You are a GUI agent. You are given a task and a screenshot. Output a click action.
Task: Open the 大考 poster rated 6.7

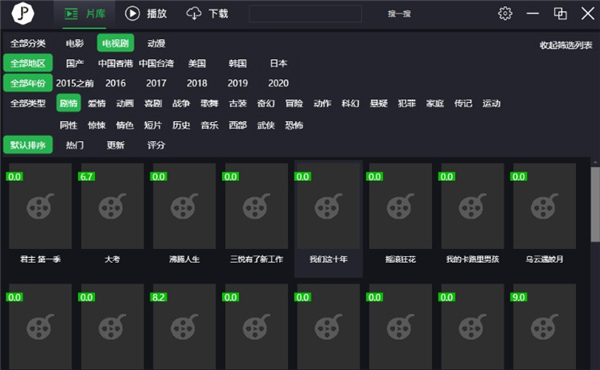pos(112,206)
